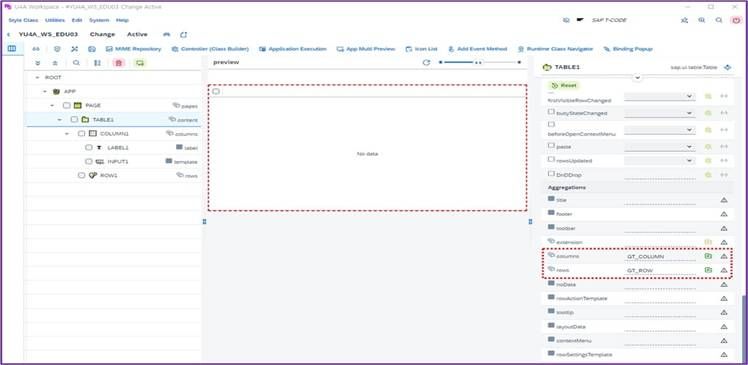
Task: Click the event handler icon for busyStateChanged
Action: [x=708, y=113]
